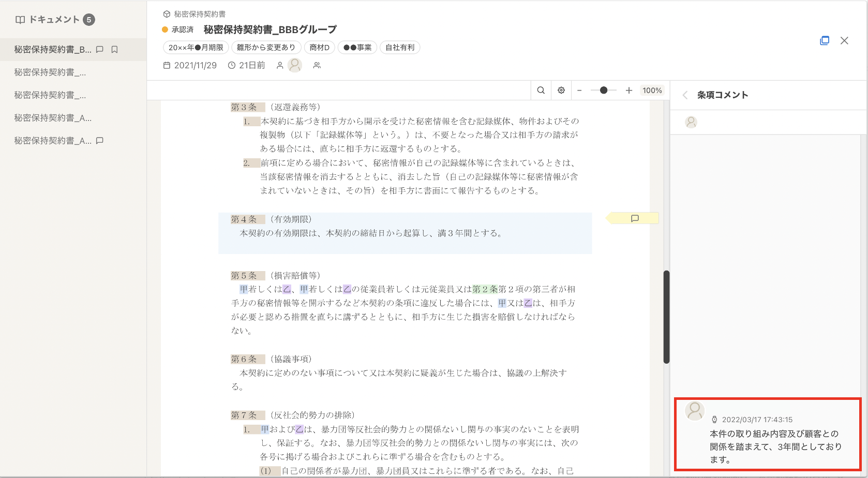The height and width of the screenshot is (478, 868).
Task: Open the fourth sidebar document 秘密保持契約書_A...
Action: click(x=52, y=118)
